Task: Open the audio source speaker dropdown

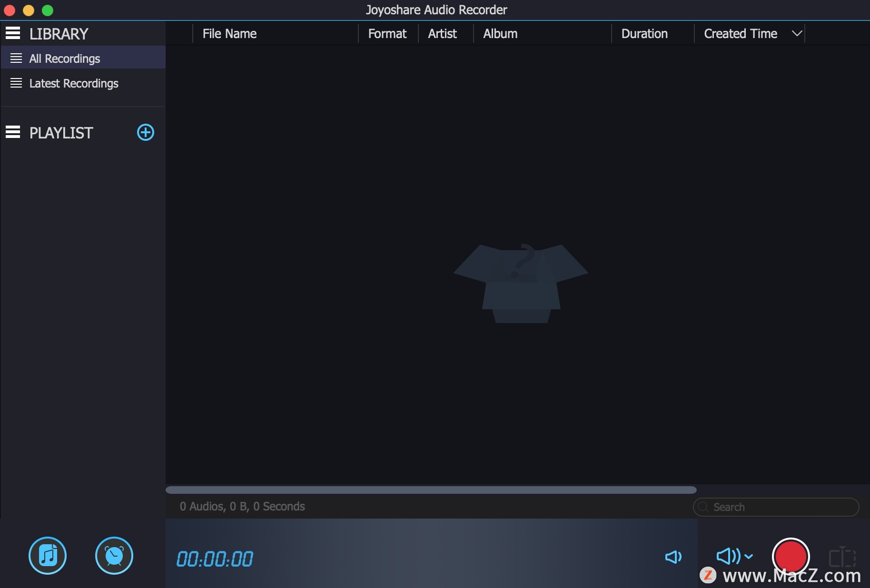Action: pyautogui.click(x=734, y=556)
